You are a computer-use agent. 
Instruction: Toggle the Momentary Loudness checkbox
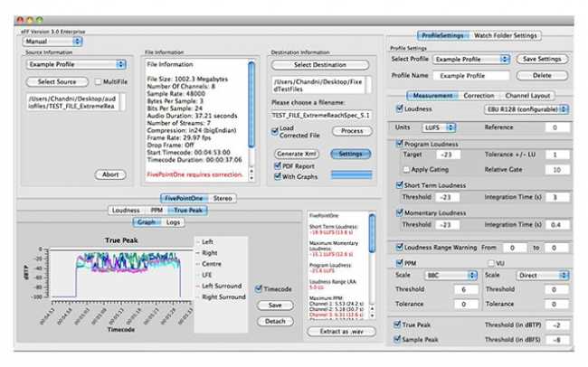(399, 212)
